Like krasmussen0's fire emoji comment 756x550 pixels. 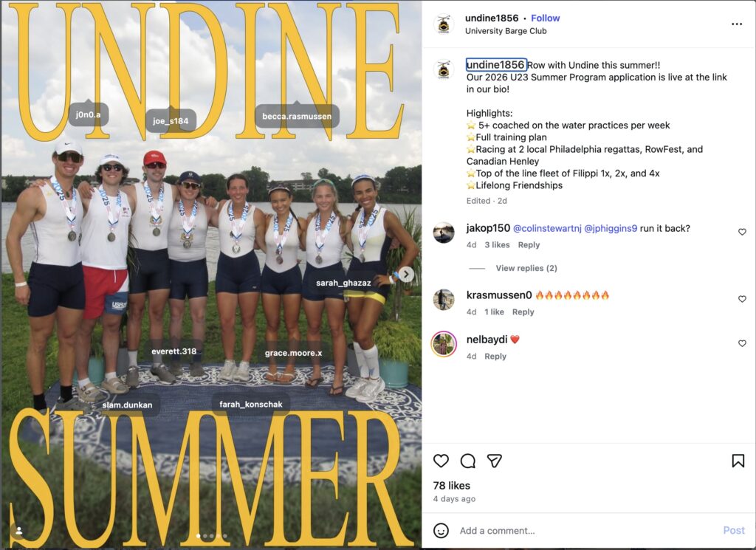(x=742, y=299)
